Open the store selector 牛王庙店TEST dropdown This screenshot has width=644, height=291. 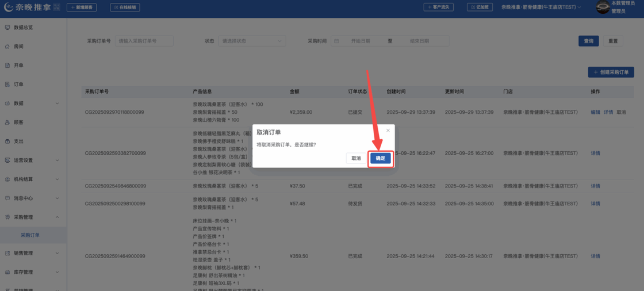(541, 7)
